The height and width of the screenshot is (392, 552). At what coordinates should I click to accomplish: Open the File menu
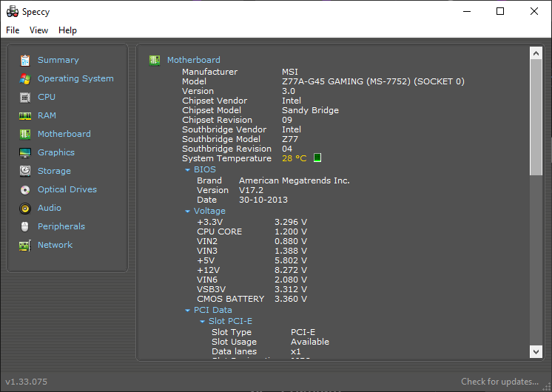13,30
